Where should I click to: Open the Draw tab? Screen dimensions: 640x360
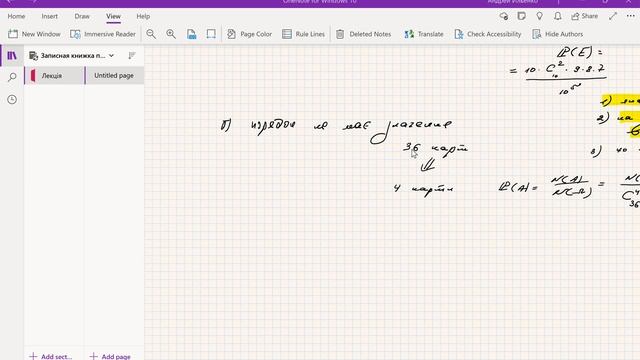coord(82,16)
